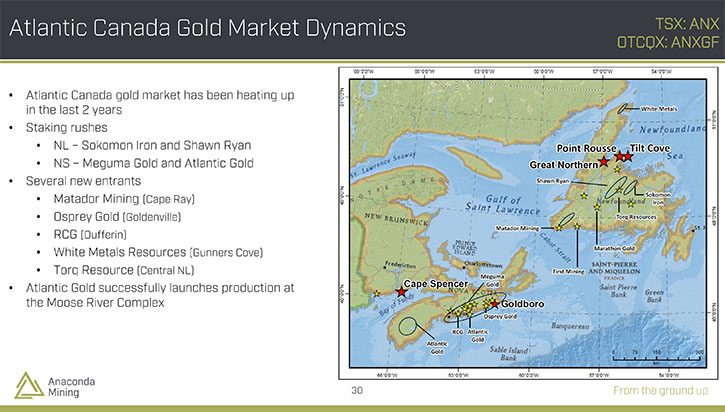Click the First Mining map callout
Screen dimensions: 725x412
pos(568,271)
